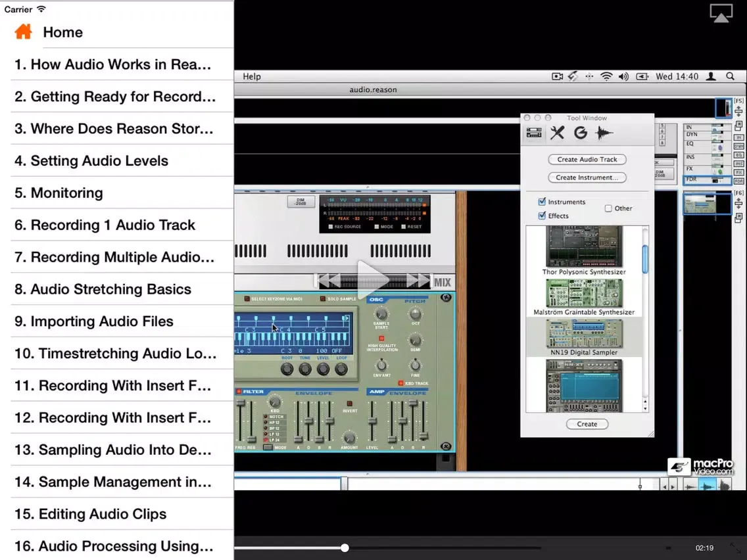Viewport: 747px width, 560px height.
Task: Click the video progress slider knob
Action: click(345, 548)
